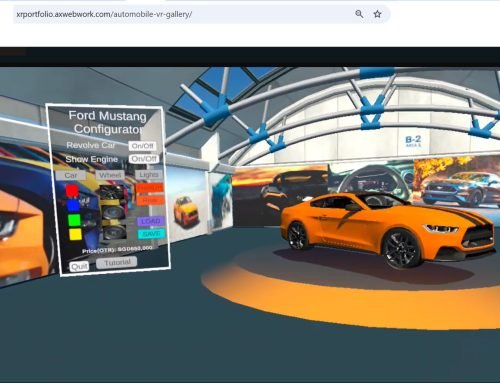
Task: Pick the green car color swatch
Action: point(74,220)
